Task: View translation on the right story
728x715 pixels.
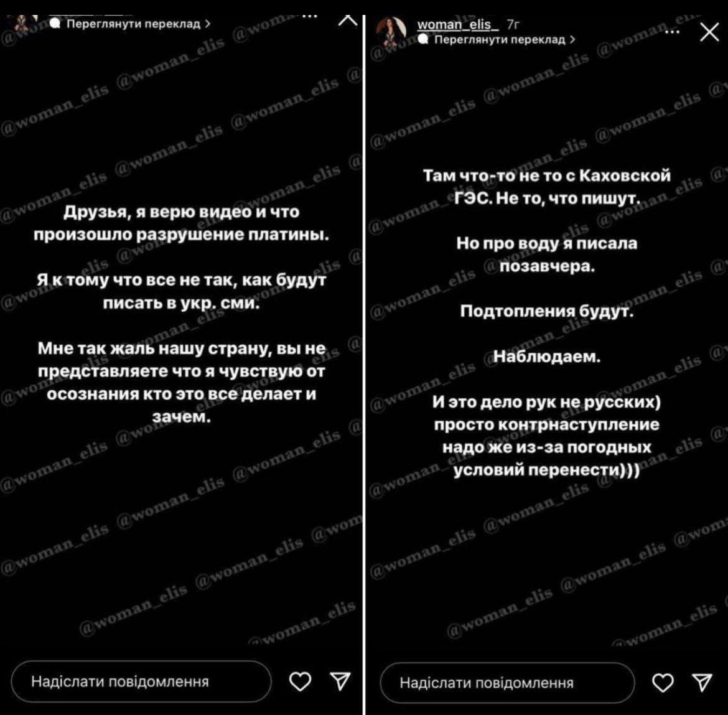Action: 500,40
